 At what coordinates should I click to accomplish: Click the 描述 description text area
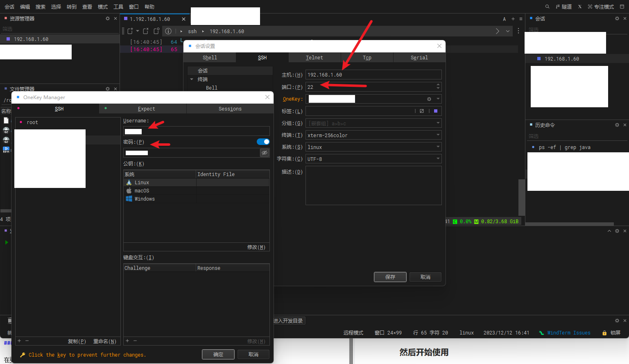[x=373, y=185]
